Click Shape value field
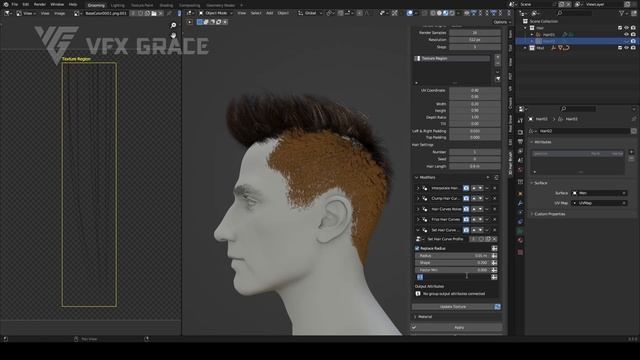The width and height of the screenshot is (640, 360). pyautogui.click(x=453, y=263)
